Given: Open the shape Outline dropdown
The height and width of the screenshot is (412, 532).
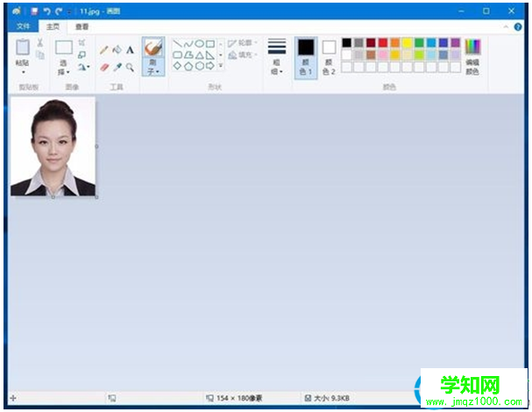Looking at the screenshot, I should coord(243,43).
